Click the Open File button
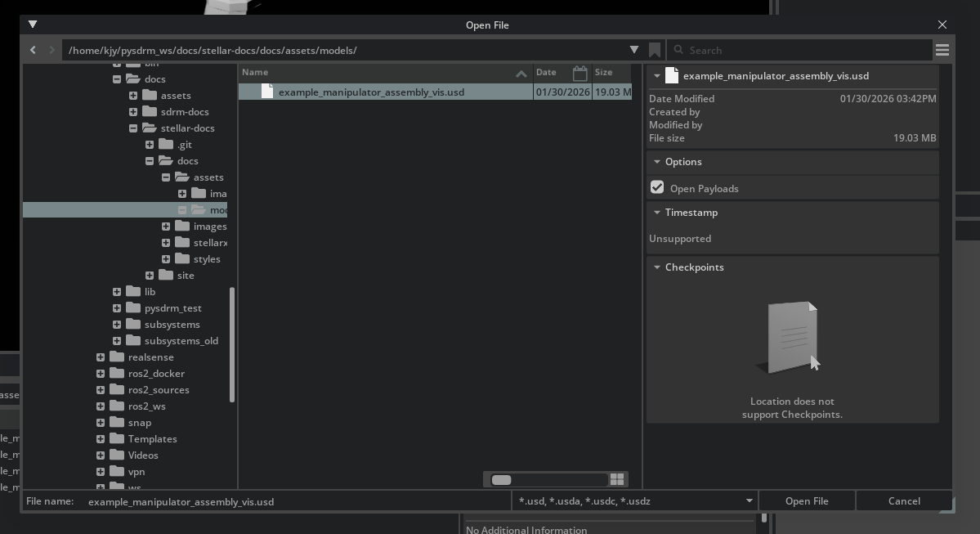The image size is (980, 534). tap(807, 501)
